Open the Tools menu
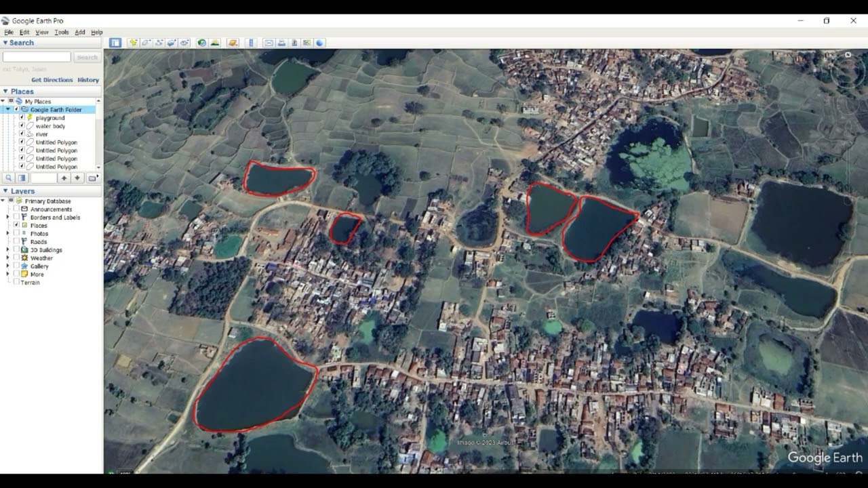 (62, 32)
